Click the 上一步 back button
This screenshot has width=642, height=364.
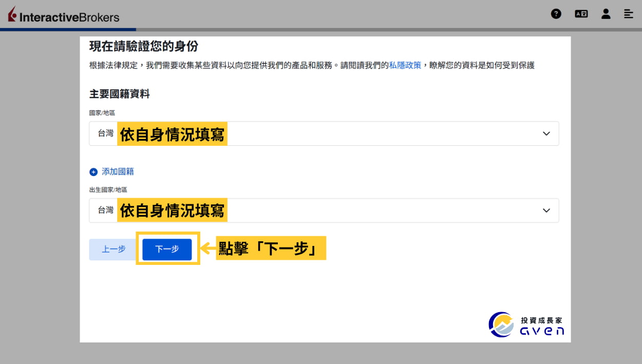click(114, 250)
